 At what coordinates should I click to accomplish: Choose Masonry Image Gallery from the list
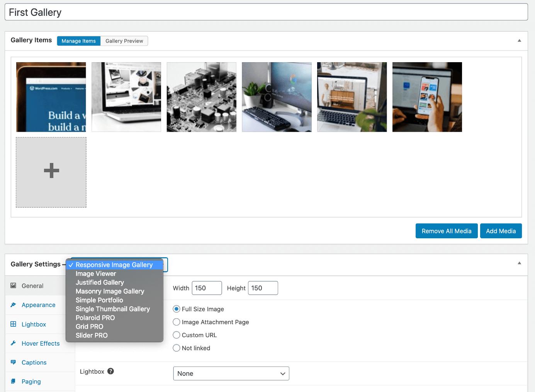pyautogui.click(x=110, y=291)
